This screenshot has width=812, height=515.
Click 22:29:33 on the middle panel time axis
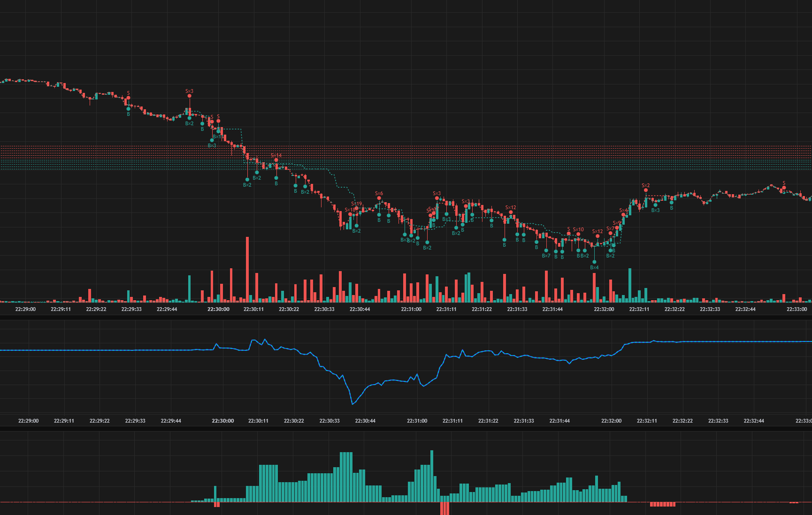135,421
